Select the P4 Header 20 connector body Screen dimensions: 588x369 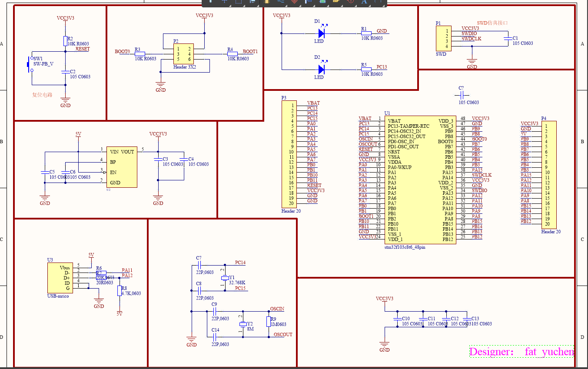(x=549, y=175)
